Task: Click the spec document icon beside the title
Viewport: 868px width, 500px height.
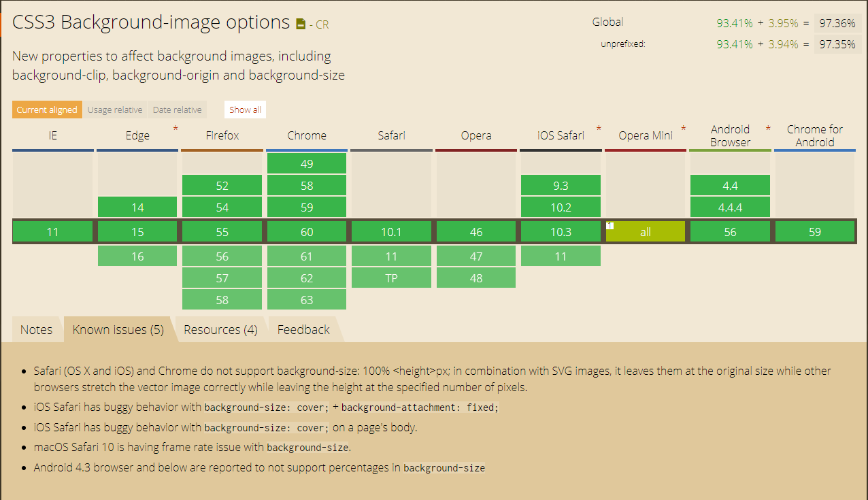Action: (x=301, y=24)
